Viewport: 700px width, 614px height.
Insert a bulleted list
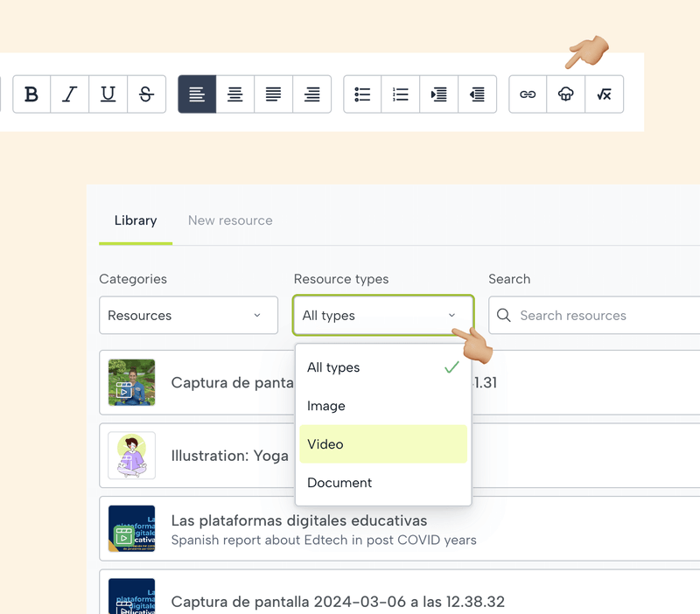point(362,94)
